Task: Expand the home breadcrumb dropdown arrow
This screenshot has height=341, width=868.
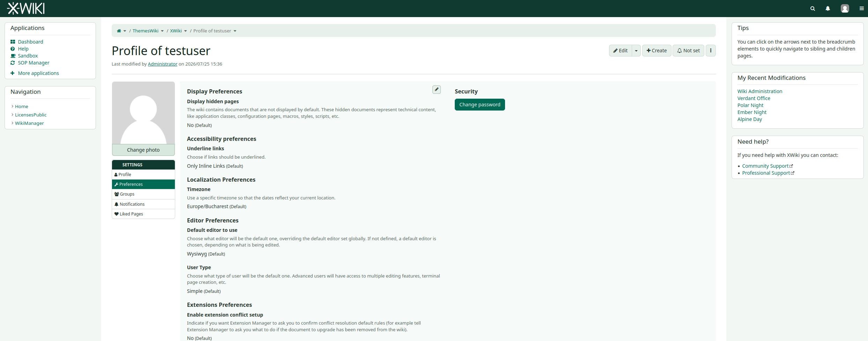Action: click(125, 31)
